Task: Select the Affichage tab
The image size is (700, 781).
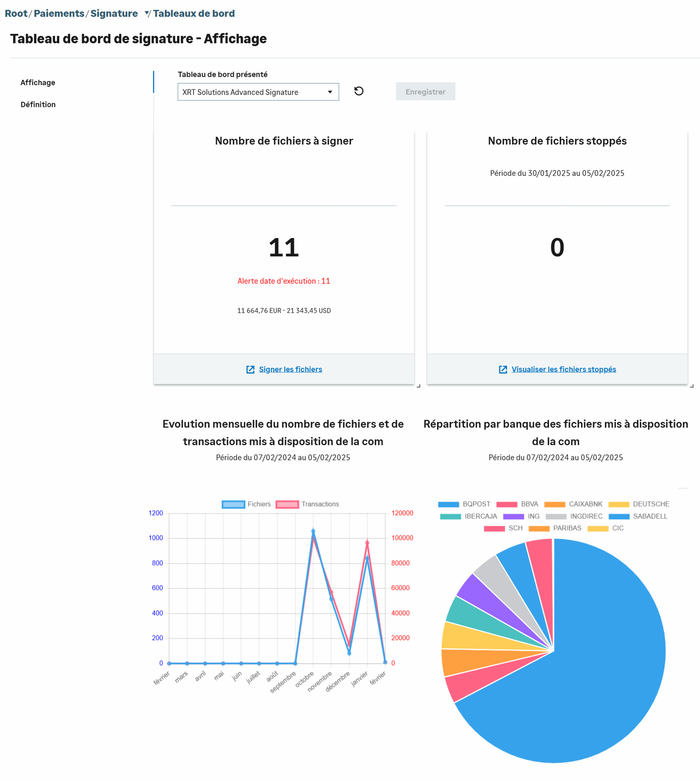Action: 38,83
